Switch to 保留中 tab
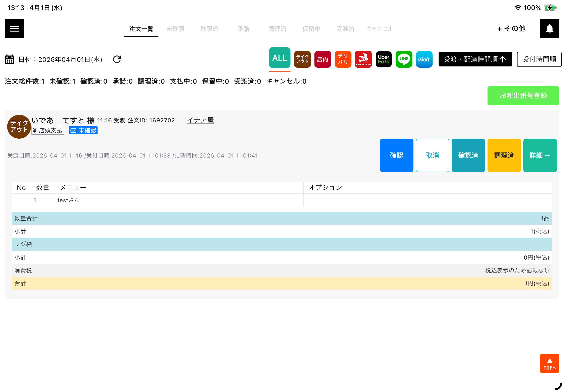Screen dimensions: 564x392 [x=311, y=29]
